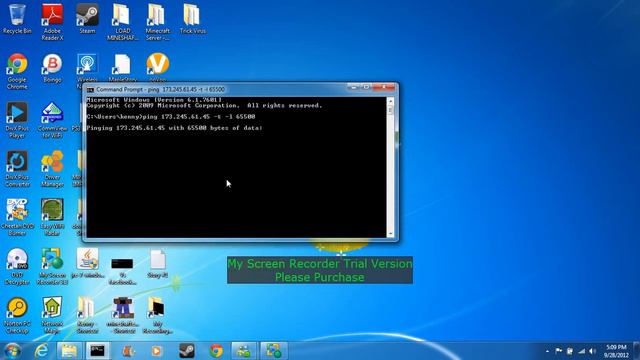Screen dimensions: 640x360
Task: Open the Recycle Bin desktop icon
Action: pos(17,19)
